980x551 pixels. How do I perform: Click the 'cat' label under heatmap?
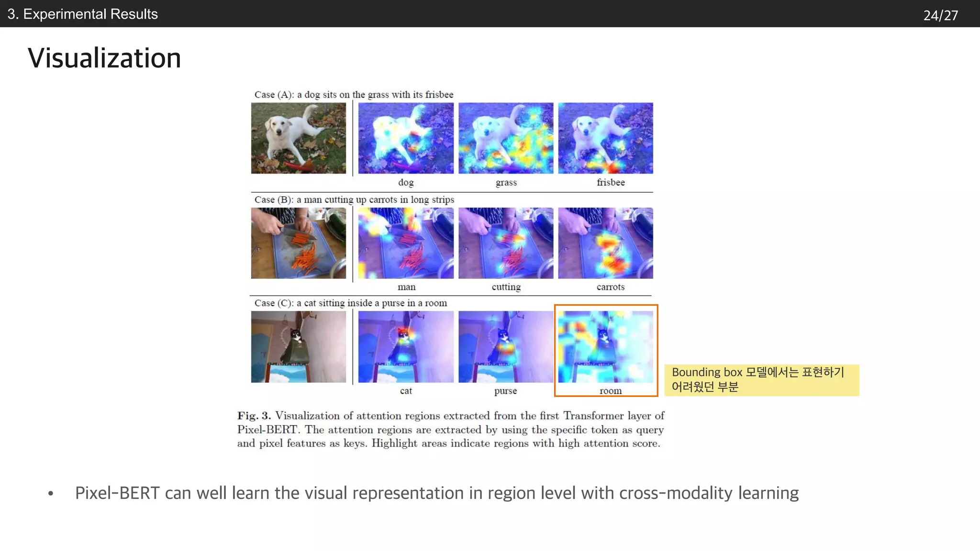tap(406, 391)
